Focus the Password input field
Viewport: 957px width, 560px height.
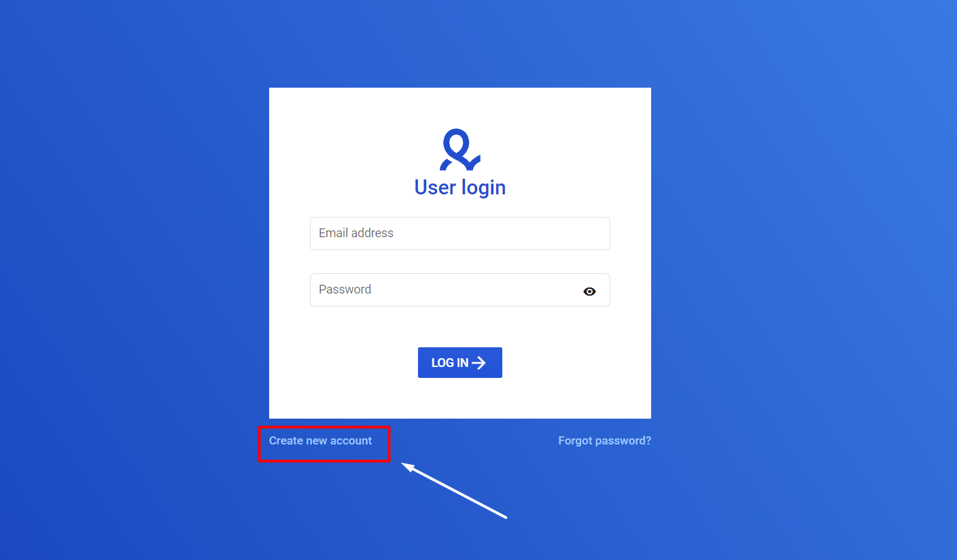[x=460, y=290]
